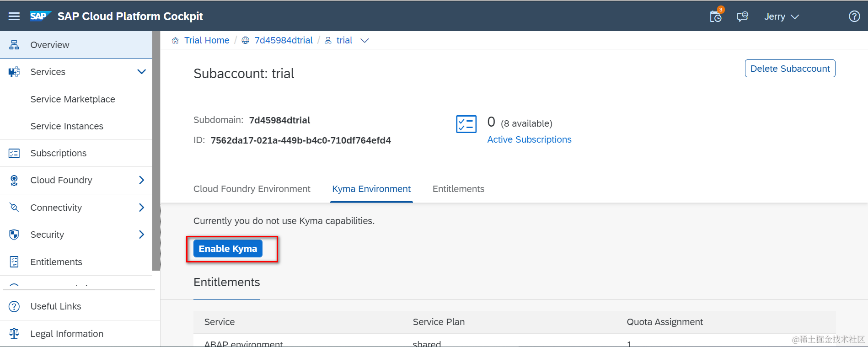Click the (8 available) subscriptions text
This screenshot has height=347, width=868.
click(526, 123)
